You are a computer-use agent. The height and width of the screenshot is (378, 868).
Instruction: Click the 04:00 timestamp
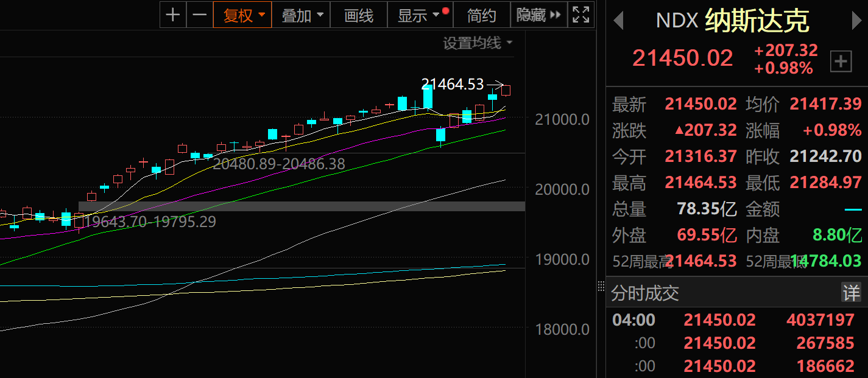click(633, 320)
